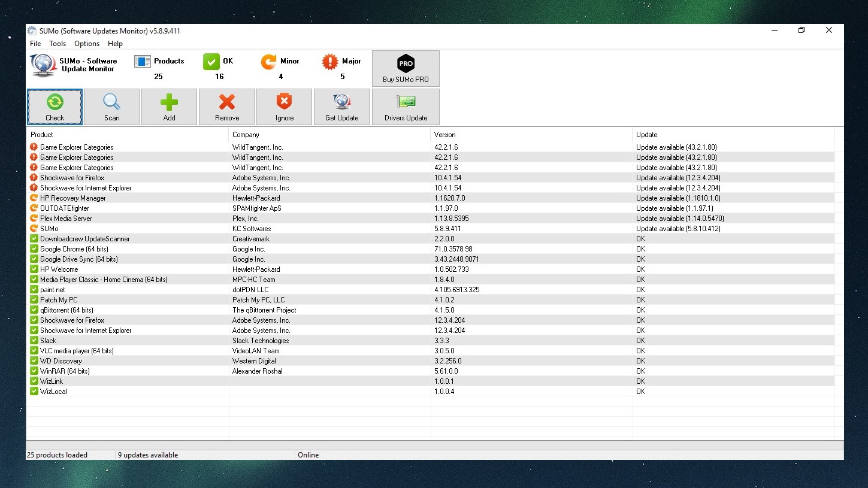Click the OK check icon beside WD Discovery
The image size is (868, 488).
pos(34,361)
